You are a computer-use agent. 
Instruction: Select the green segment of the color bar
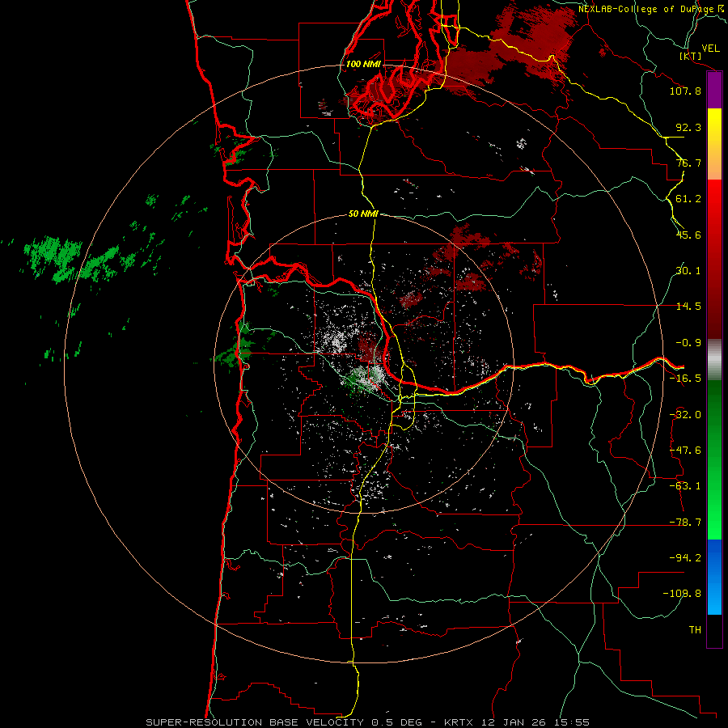coord(714,459)
